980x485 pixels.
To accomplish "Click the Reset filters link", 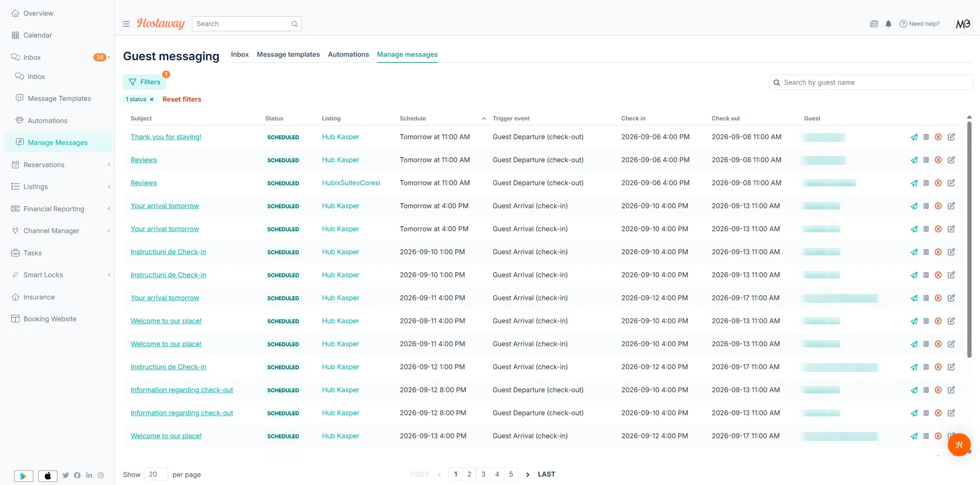I will [x=182, y=100].
